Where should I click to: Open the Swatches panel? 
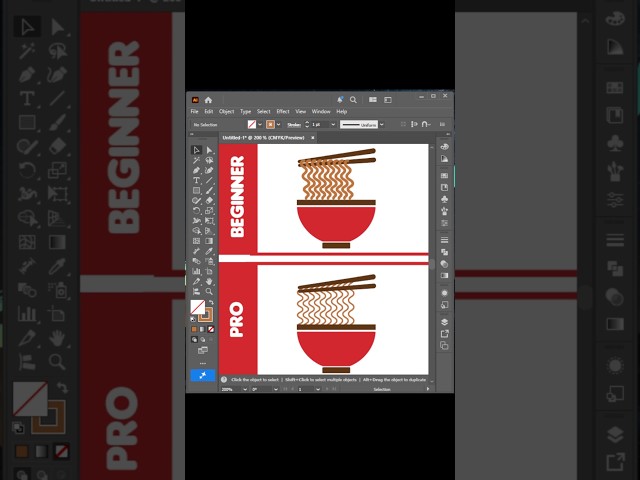coord(444,176)
